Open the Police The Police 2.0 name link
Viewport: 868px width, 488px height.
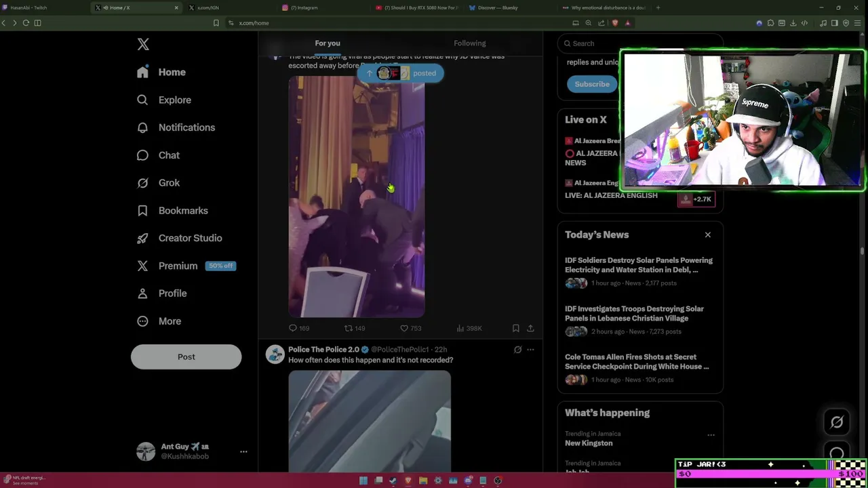click(x=323, y=350)
